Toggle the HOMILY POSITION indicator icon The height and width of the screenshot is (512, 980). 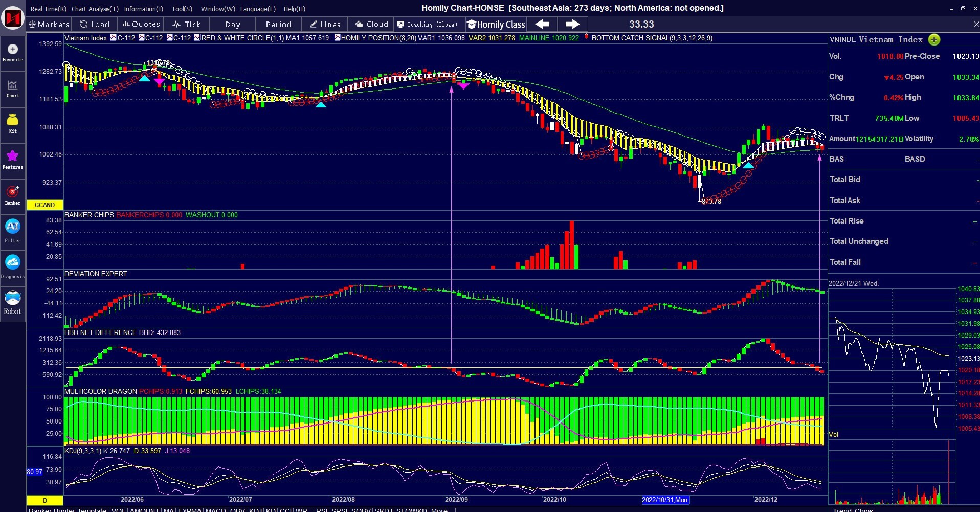pyautogui.click(x=337, y=38)
